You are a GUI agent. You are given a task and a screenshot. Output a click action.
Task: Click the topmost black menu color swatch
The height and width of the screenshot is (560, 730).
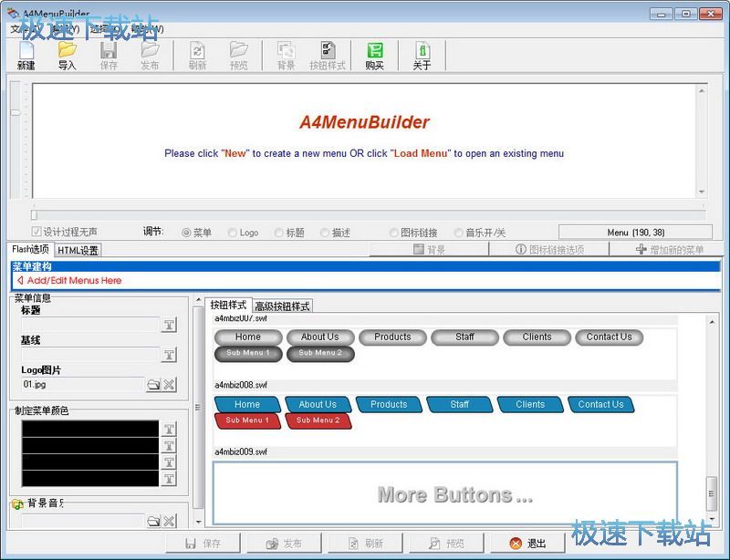point(89,429)
